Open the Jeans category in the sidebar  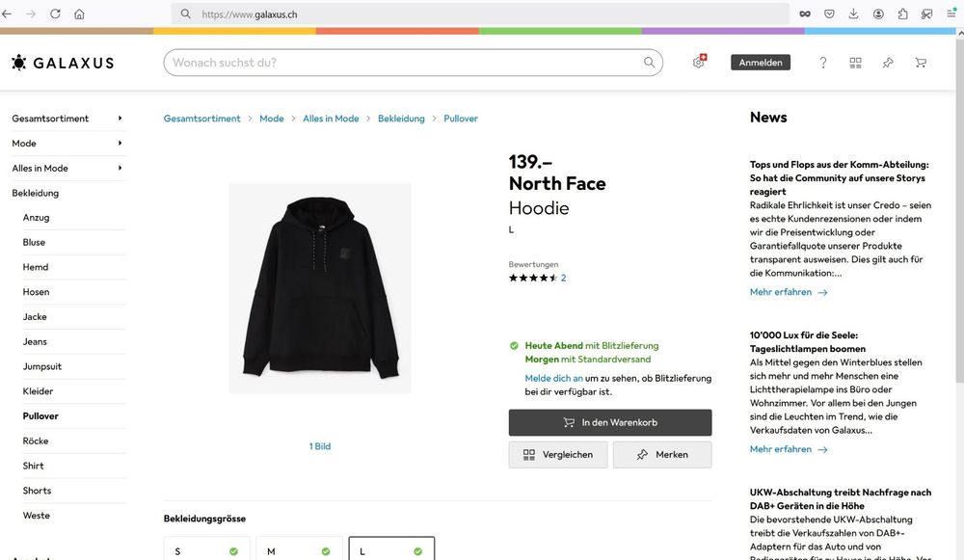35,342
